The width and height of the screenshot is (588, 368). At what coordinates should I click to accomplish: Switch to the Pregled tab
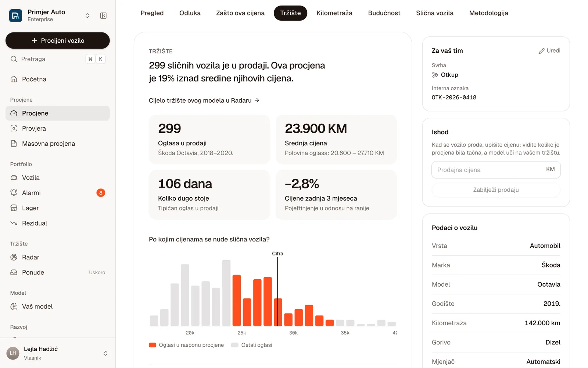pos(152,13)
